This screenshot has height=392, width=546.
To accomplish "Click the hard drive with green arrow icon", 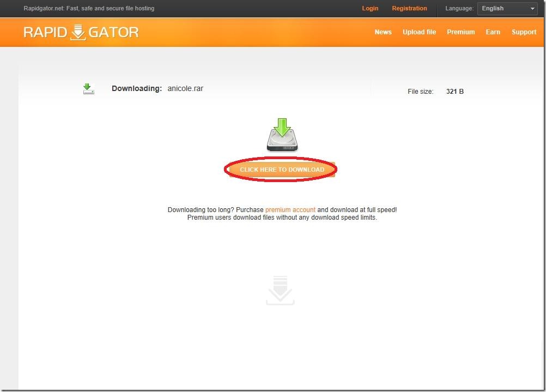I will tap(282, 135).
